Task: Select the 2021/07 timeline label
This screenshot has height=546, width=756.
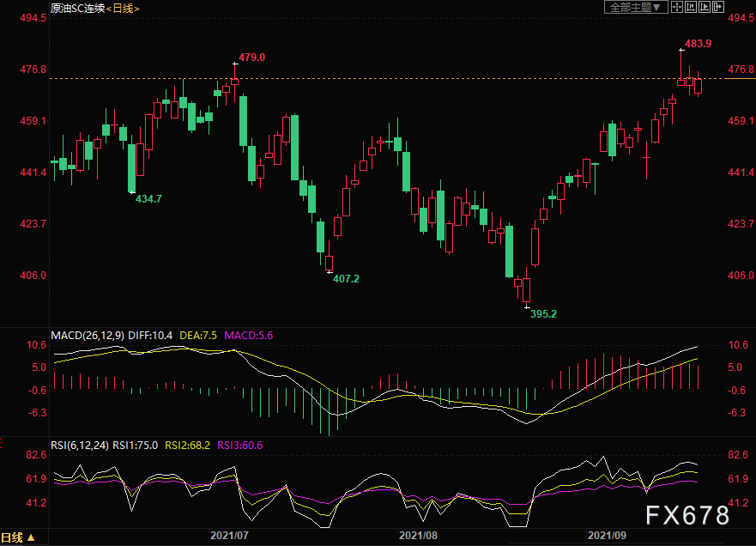Action: pos(229,536)
